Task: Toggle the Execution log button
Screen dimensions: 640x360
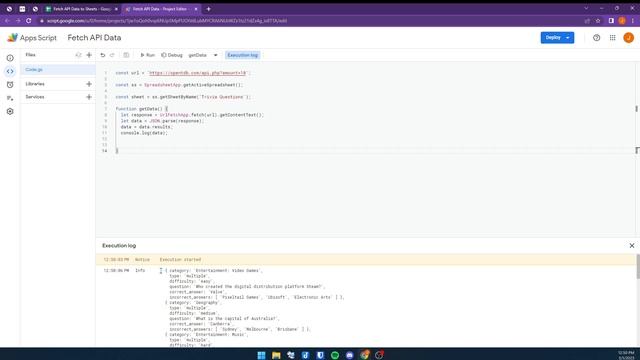Action: click(x=242, y=55)
